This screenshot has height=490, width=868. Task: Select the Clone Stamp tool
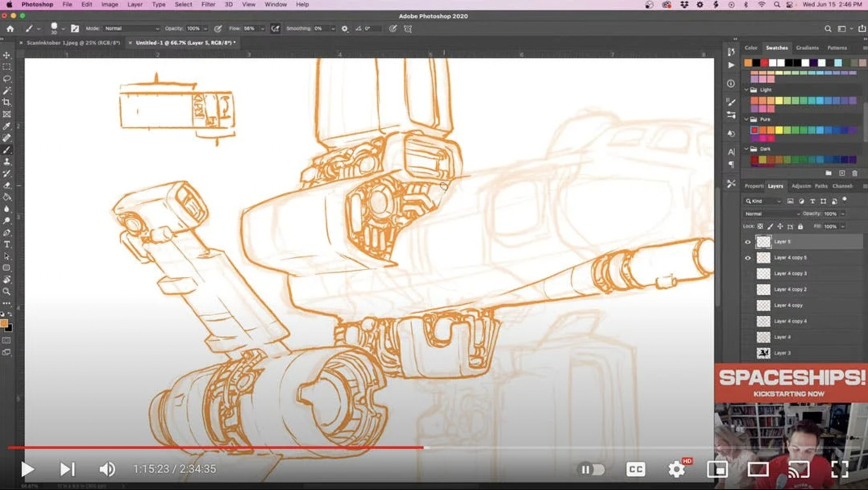(x=7, y=162)
